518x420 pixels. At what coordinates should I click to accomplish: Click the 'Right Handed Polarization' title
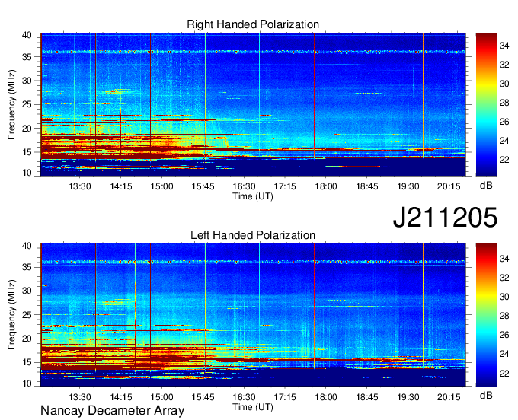pyautogui.click(x=253, y=24)
